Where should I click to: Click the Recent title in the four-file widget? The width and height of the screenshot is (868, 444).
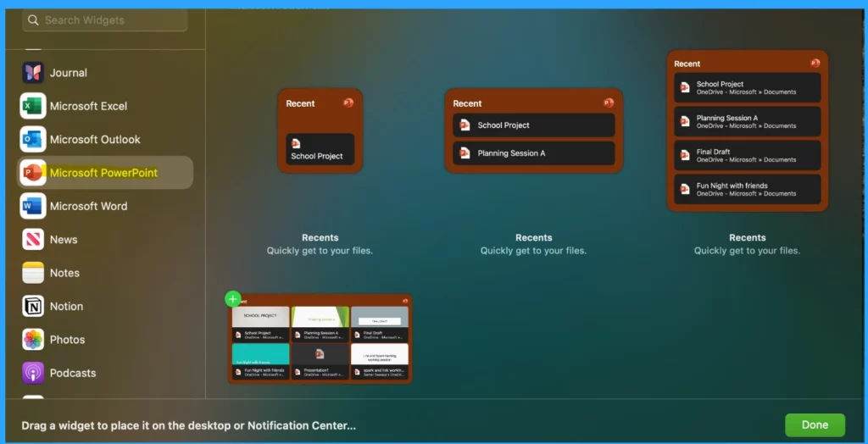pos(687,64)
